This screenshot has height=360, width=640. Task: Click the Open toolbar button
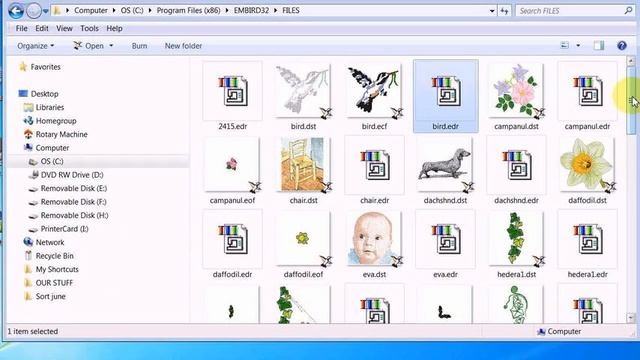pos(89,46)
